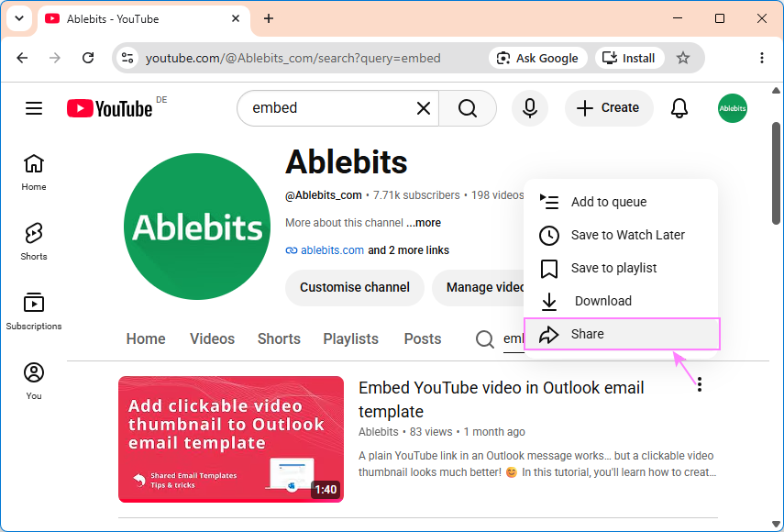Open the notifications bell
This screenshot has width=784, height=532.
(x=679, y=108)
